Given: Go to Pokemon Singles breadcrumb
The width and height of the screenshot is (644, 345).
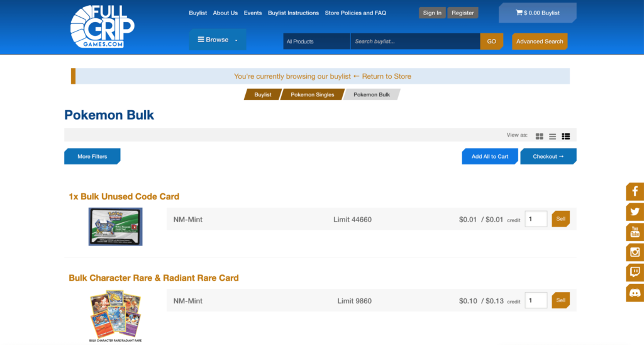Looking at the screenshot, I should pyautogui.click(x=313, y=94).
